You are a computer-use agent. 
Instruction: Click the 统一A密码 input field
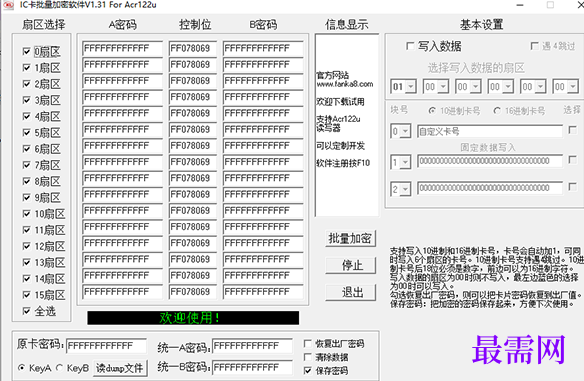(x=252, y=346)
